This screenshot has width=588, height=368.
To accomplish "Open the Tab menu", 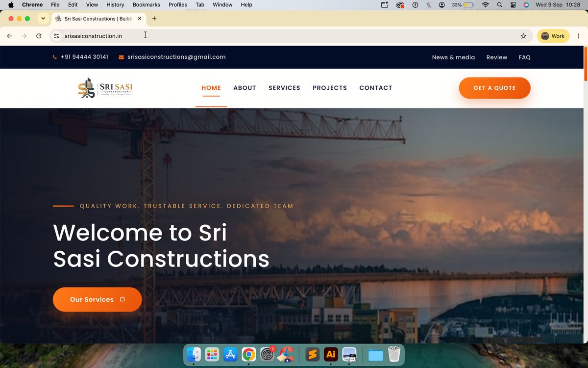I will pos(200,4).
